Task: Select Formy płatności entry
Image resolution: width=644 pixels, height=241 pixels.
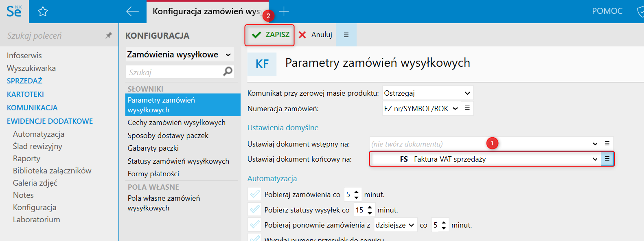Action: coord(153,174)
